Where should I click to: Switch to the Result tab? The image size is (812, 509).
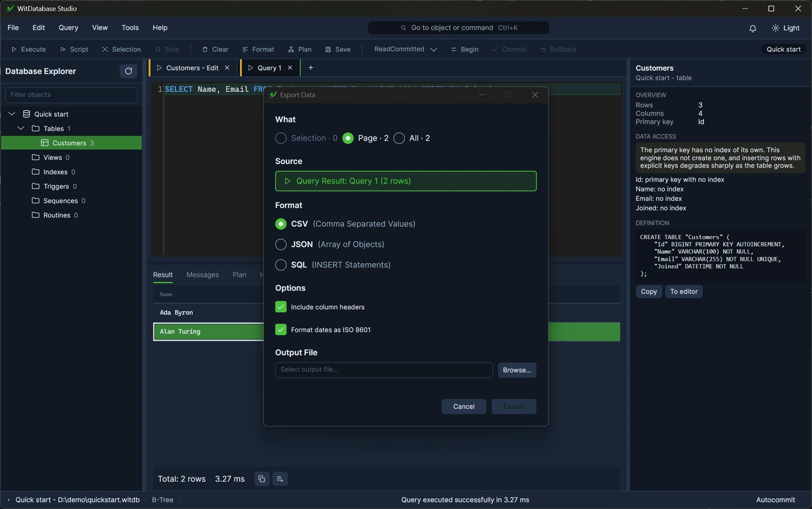coord(163,275)
